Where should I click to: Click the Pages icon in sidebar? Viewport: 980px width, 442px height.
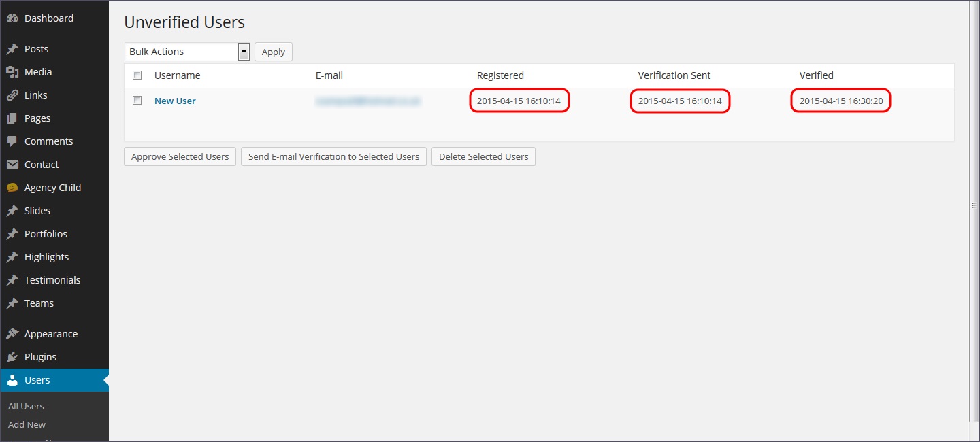12,118
